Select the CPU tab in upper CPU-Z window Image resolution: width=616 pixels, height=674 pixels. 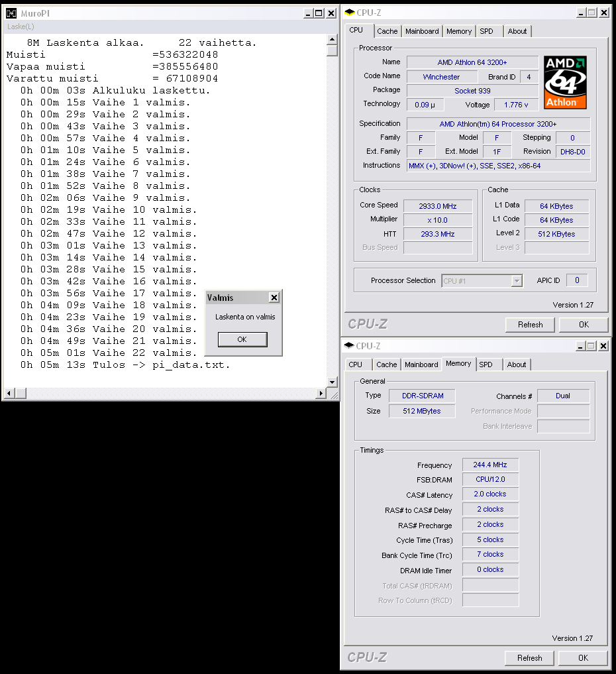click(356, 30)
